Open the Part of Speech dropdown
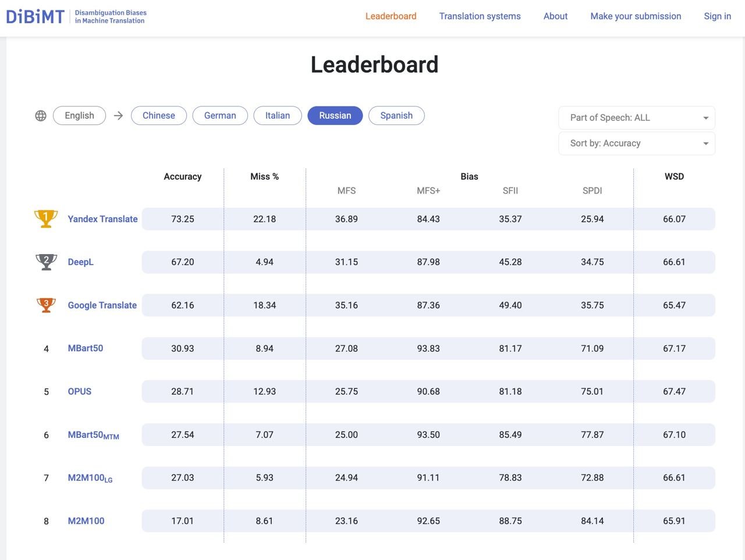 637,118
